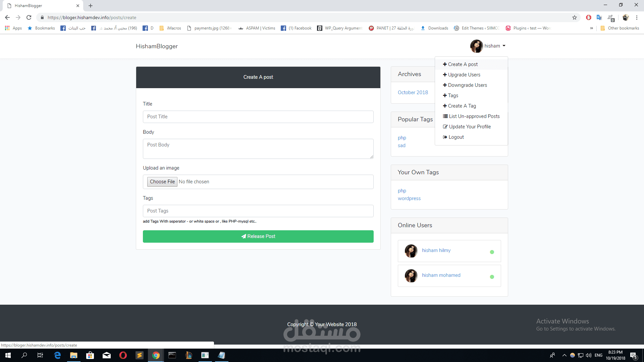Click the browser back arrow
The height and width of the screenshot is (362, 644).
[x=7, y=17]
